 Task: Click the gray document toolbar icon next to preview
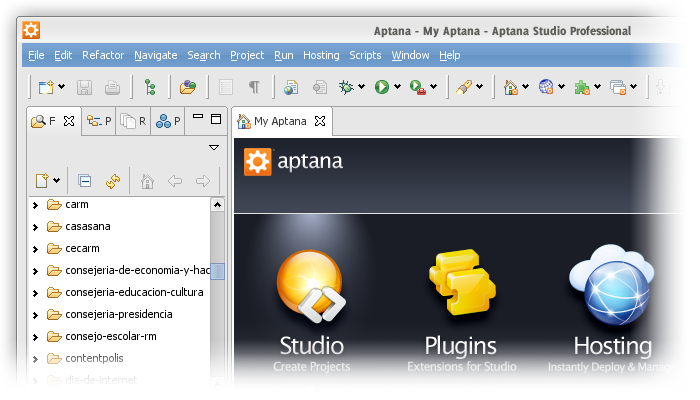pos(320,87)
